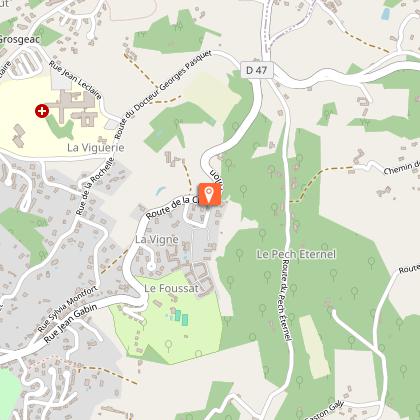This screenshot has width=420, height=420.
Task: Click the Rue Jean Gabin street label
Action: [70, 323]
